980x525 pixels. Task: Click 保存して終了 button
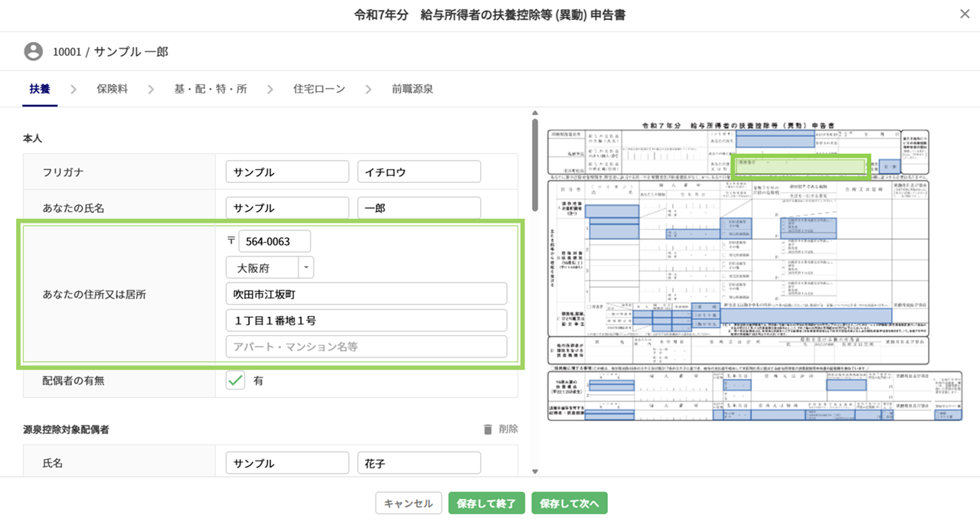point(486,504)
